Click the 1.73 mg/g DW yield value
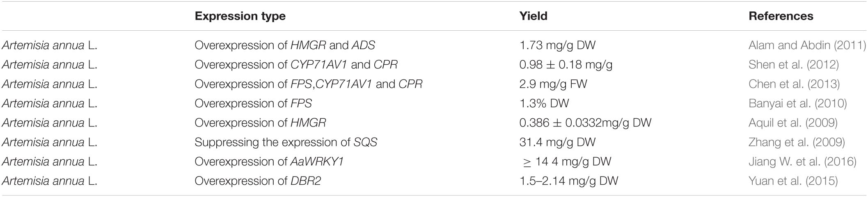Viewport: 868px width, 197px height. click(557, 45)
